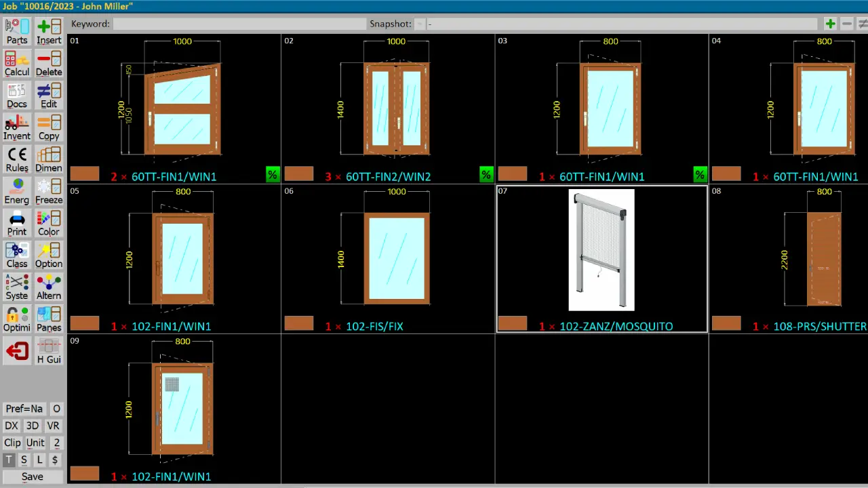
Task: Open the Snapshot dropdown arrow
Action: point(420,24)
